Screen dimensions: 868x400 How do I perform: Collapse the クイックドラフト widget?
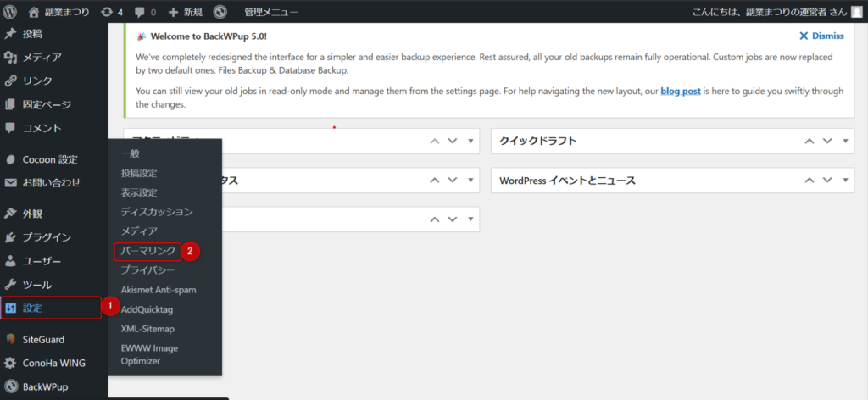point(845,141)
